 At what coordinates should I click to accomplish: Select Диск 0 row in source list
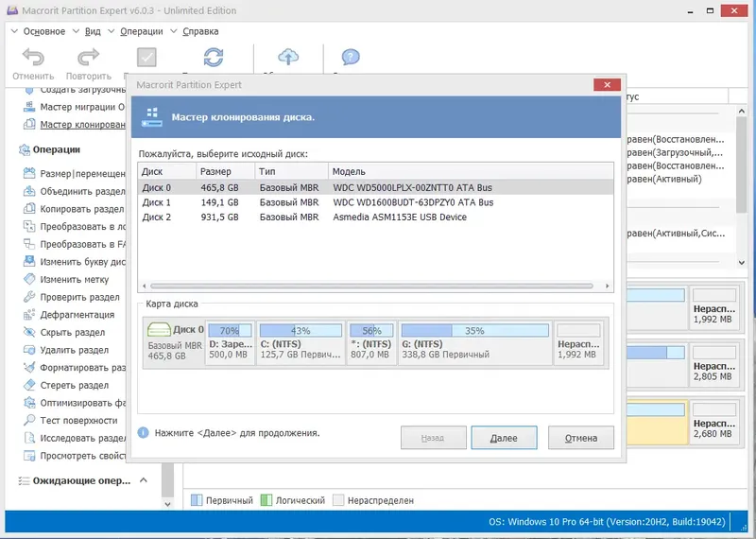click(x=375, y=187)
